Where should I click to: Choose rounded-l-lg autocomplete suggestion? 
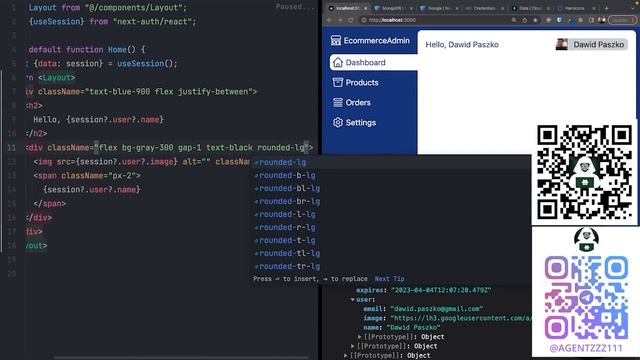coord(391,214)
